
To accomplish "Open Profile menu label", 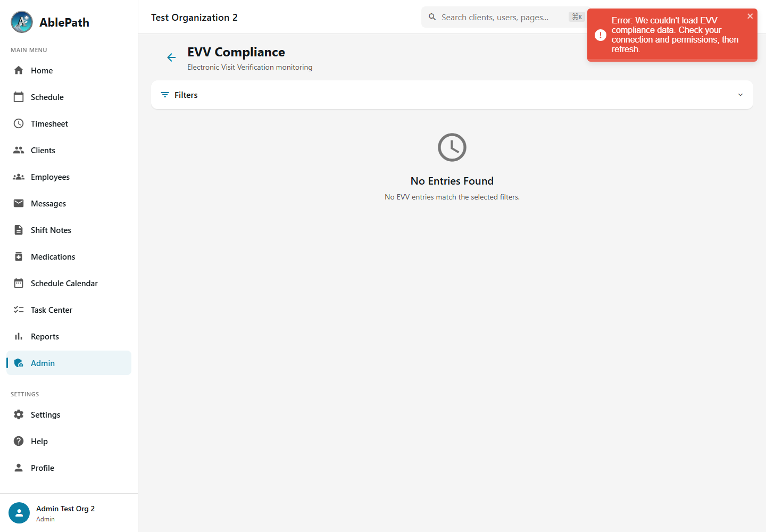I will [43, 468].
